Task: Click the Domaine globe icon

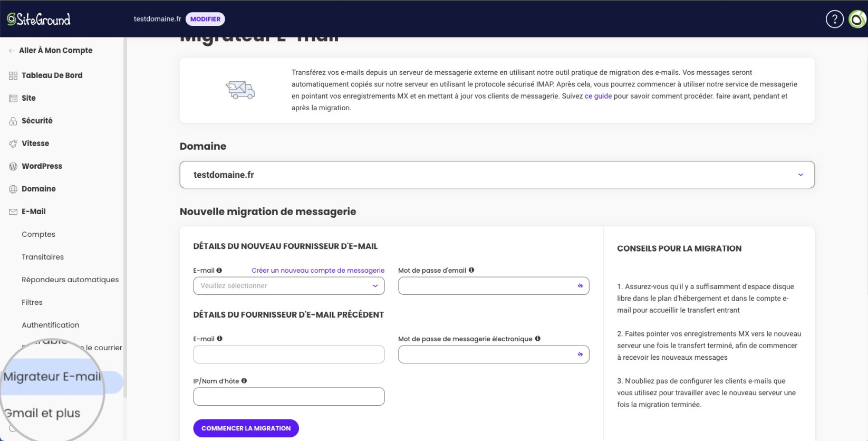Action: (13, 189)
